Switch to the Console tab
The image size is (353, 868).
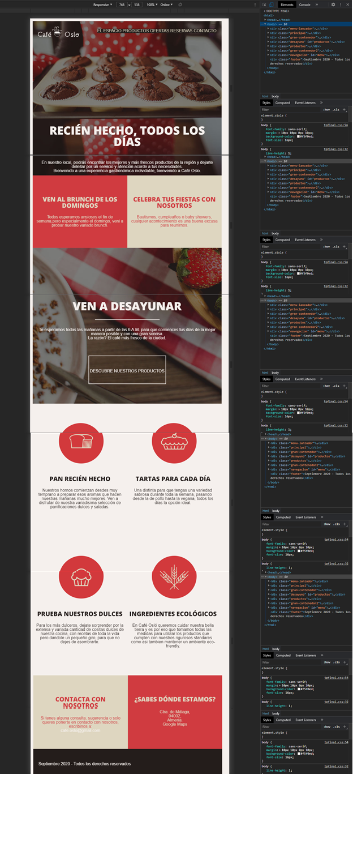point(305,5)
